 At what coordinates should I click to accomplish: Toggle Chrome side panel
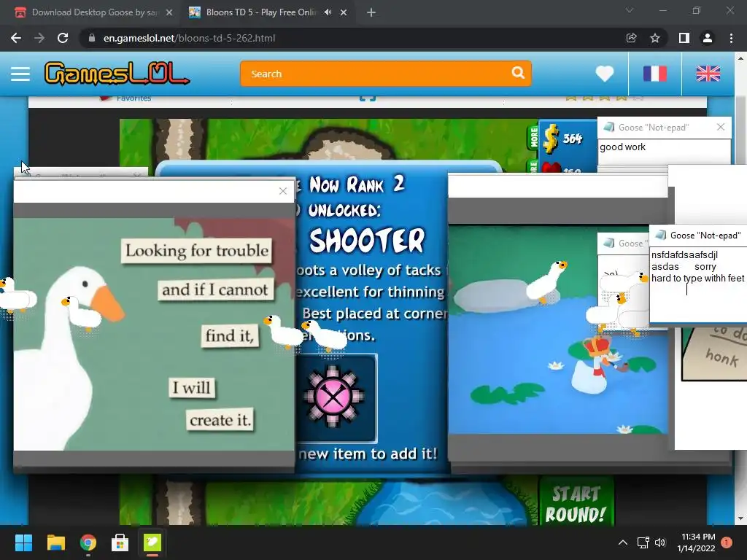pyautogui.click(x=684, y=38)
